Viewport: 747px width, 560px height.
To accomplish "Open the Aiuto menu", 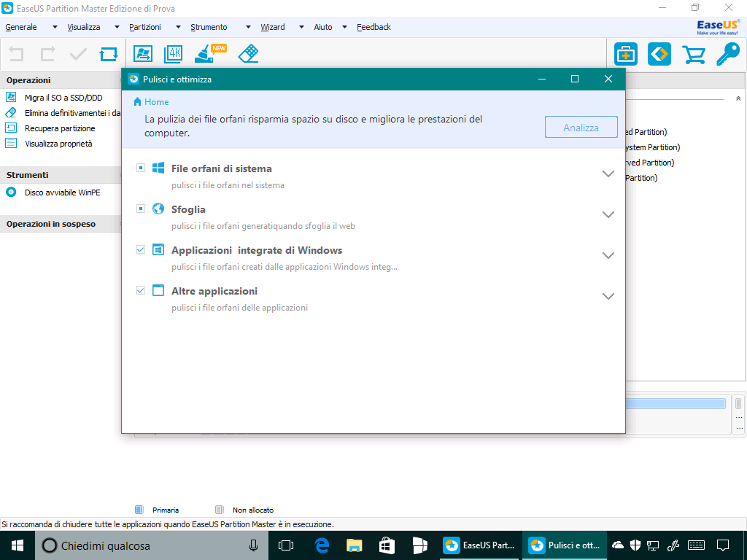I will coord(323,27).
